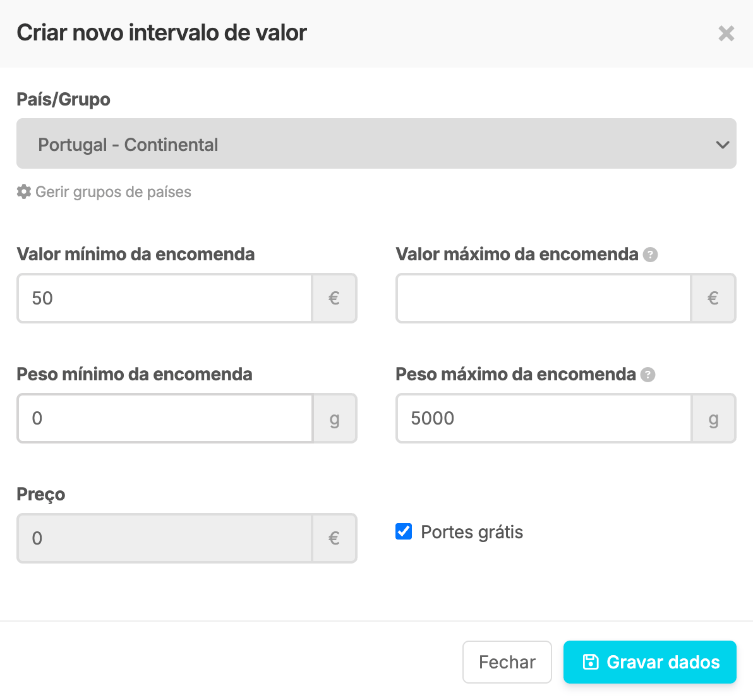The width and height of the screenshot is (753, 700).
Task: Save changes with Gravar dados
Action: coord(649,662)
